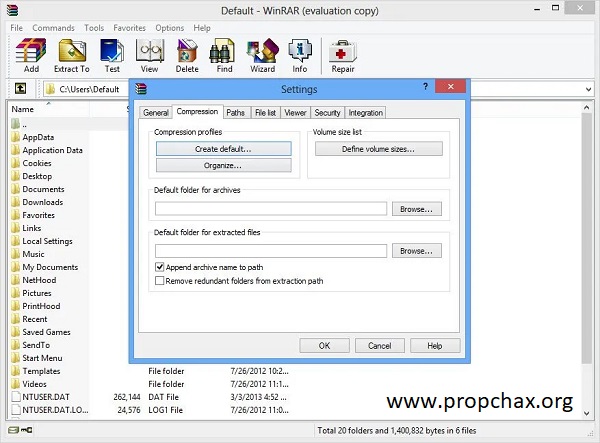This screenshot has width=600, height=443.
Task: Toggle Append archive name to path checkbox
Action: pyautogui.click(x=160, y=267)
